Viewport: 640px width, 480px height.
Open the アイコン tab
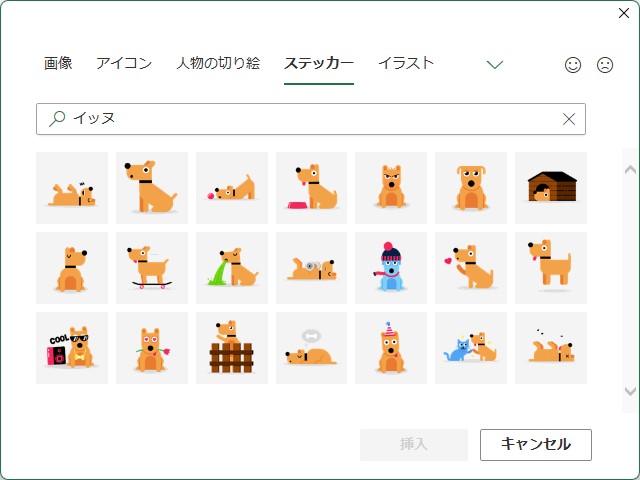[124, 63]
